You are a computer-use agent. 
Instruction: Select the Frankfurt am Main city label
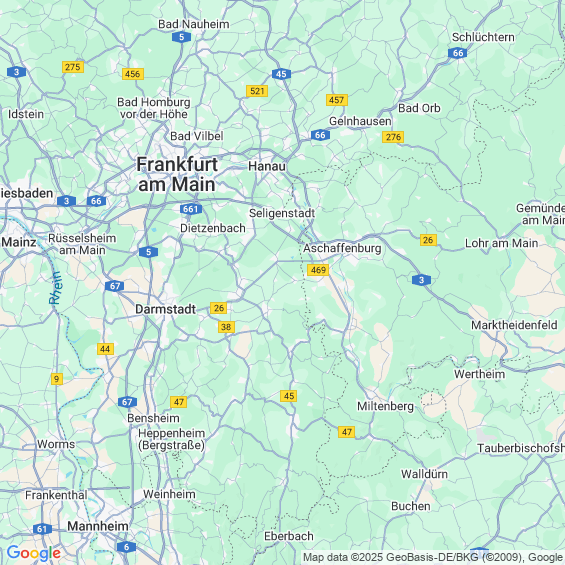[x=177, y=174]
